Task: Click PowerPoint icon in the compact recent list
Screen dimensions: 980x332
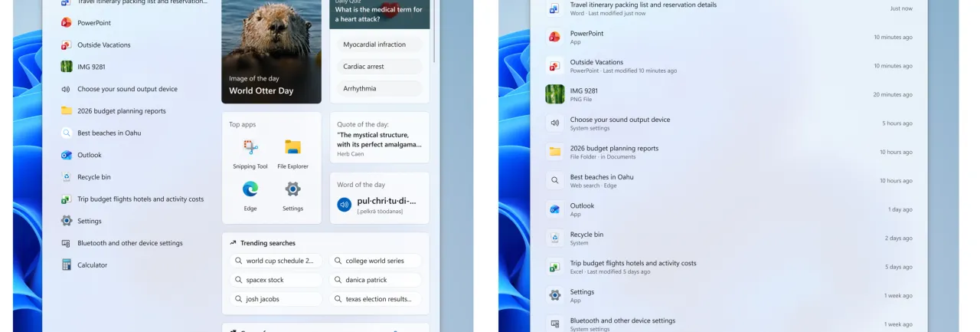Action: click(x=67, y=23)
